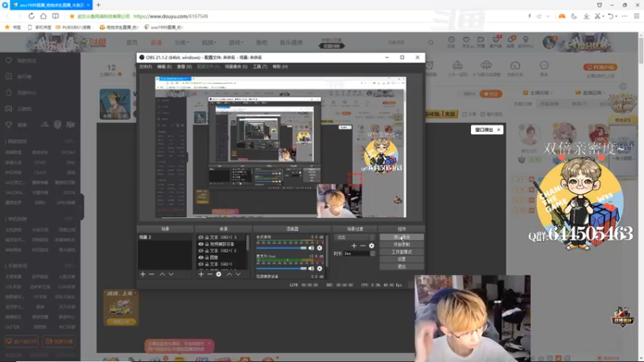Toggle visibility of 文本 (GDI+) 2 source
Image resolution: width=644 pixels, height=362 pixels.
(200, 250)
